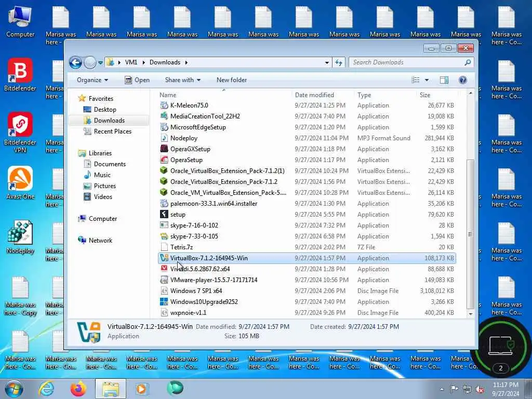The width and height of the screenshot is (532, 399).
Task: Select Windows10Upgrade9252 icon
Action: pyautogui.click(x=164, y=301)
